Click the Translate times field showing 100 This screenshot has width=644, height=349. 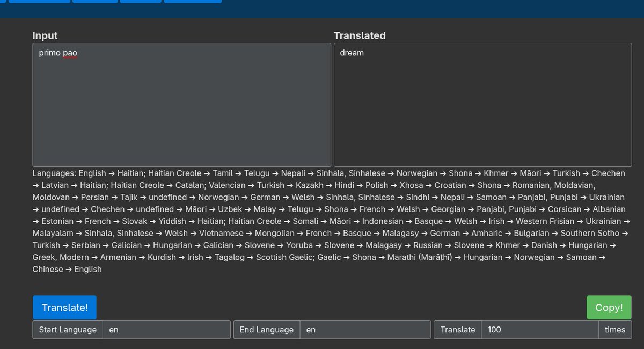[x=540, y=330]
